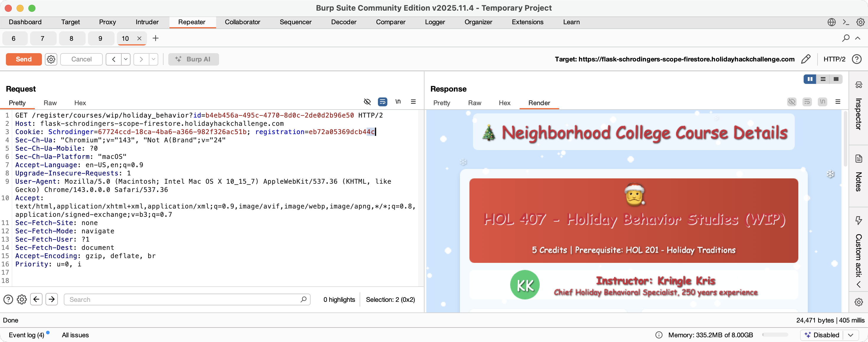Open Burp settings gear in top bar
Viewport: 868px width, 342px height.
point(860,22)
